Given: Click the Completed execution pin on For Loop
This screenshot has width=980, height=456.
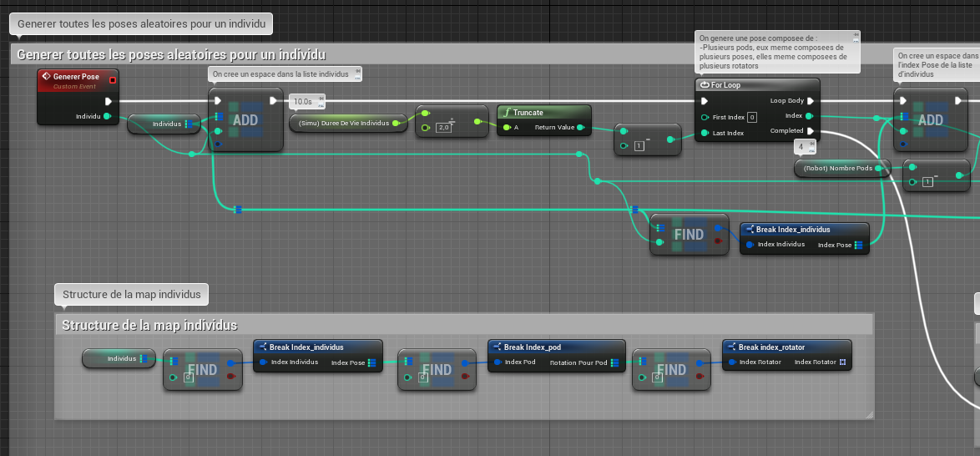Looking at the screenshot, I should pos(810,131).
